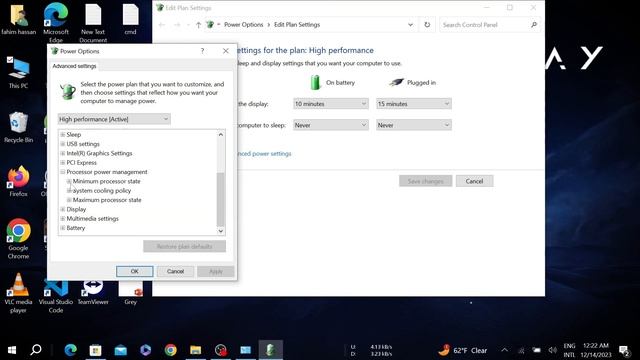The height and width of the screenshot is (360, 640).
Task: Open the fahim hassan user folder icon
Action: coord(18,20)
